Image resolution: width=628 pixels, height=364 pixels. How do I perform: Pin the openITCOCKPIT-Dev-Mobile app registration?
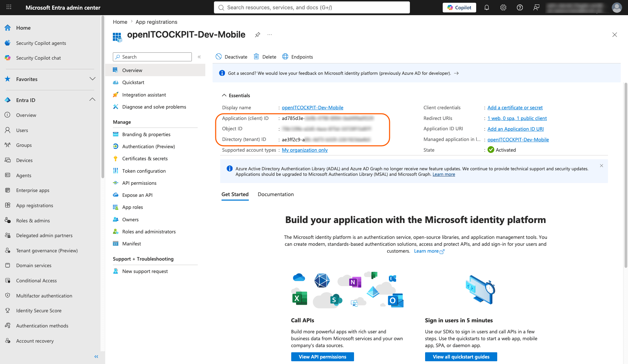click(257, 35)
